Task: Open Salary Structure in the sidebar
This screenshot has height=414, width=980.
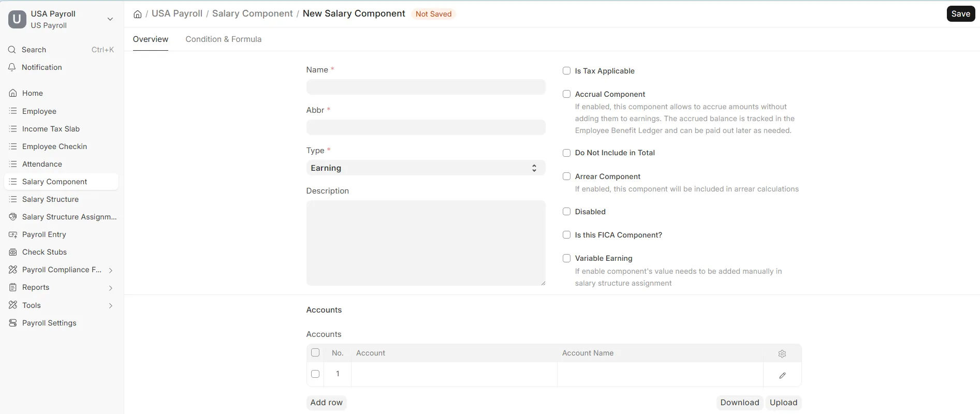Action: tap(61, 199)
